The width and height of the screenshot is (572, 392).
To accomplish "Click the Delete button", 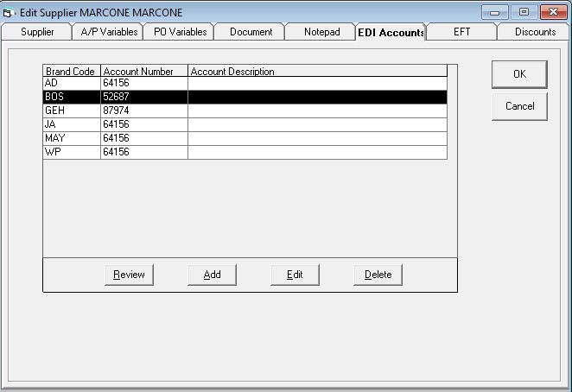I will point(378,275).
